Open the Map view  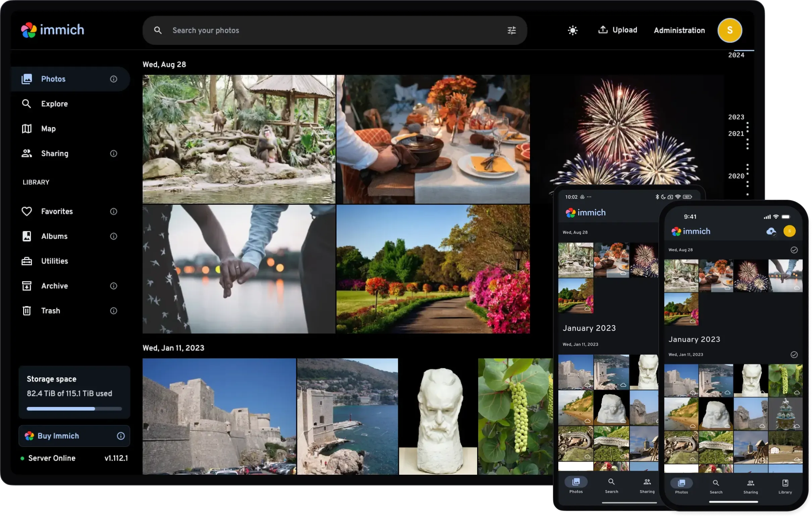click(49, 128)
